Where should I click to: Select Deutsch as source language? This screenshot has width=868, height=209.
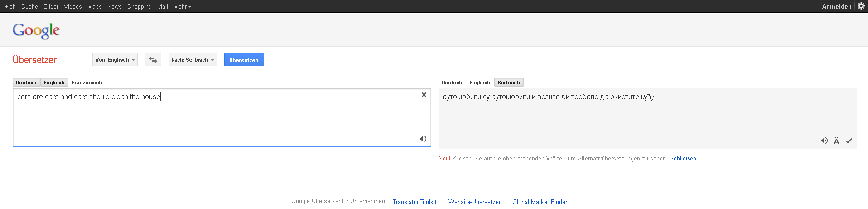pyautogui.click(x=26, y=83)
